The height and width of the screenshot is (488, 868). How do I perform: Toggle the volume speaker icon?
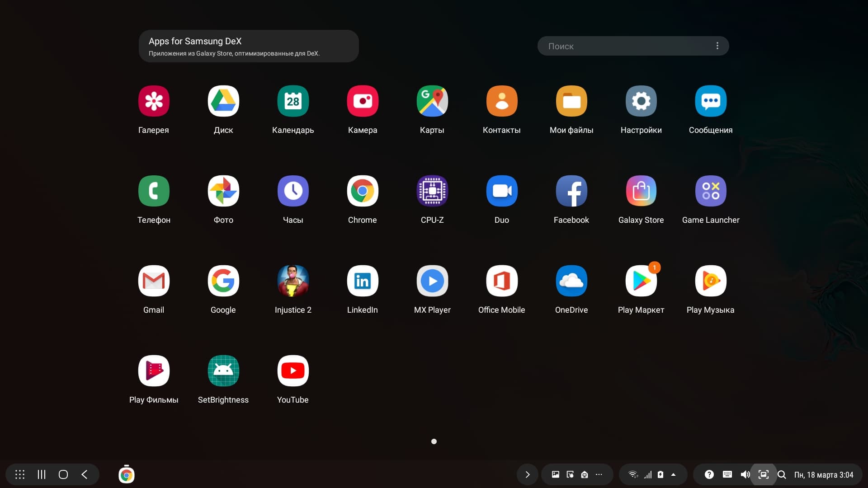745,474
